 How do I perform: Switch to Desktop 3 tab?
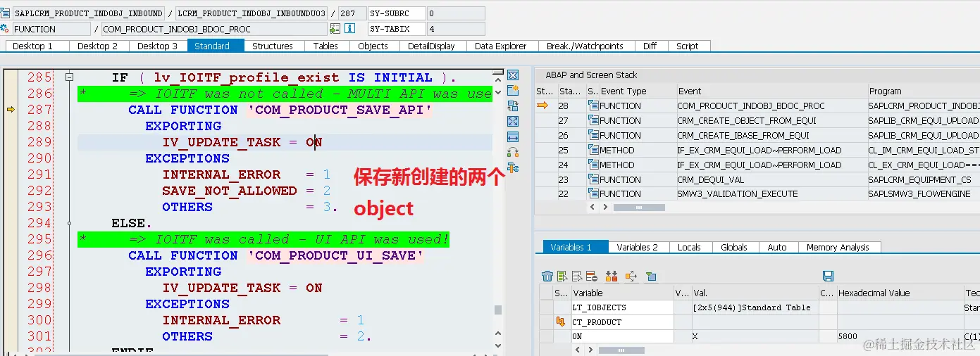tap(158, 46)
